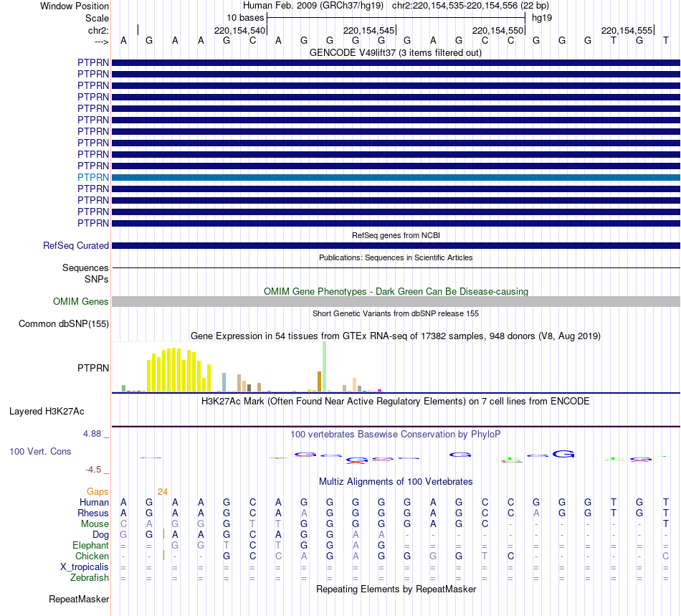Select the Mouse alignment row label
This screenshot has width=681, height=616.
(x=95, y=524)
